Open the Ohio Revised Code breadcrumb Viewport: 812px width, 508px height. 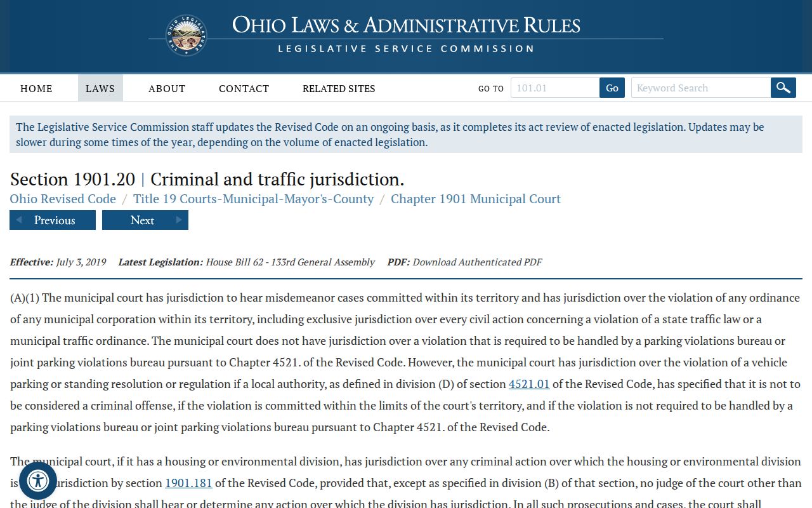pyautogui.click(x=63, y=199)
